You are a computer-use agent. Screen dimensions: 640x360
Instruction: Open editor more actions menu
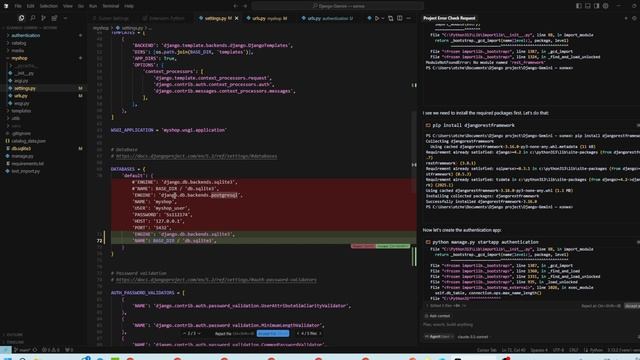tap(409, 18)
